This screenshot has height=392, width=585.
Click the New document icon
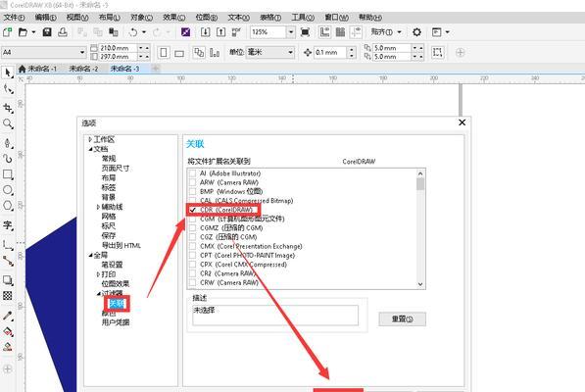pos(8,32)
